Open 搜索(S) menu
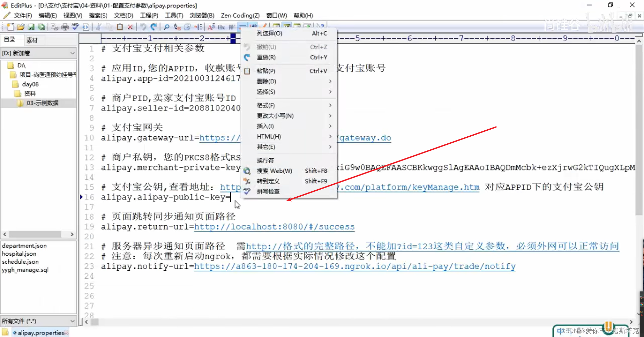 pyautogui.click(x=98, y=15)
